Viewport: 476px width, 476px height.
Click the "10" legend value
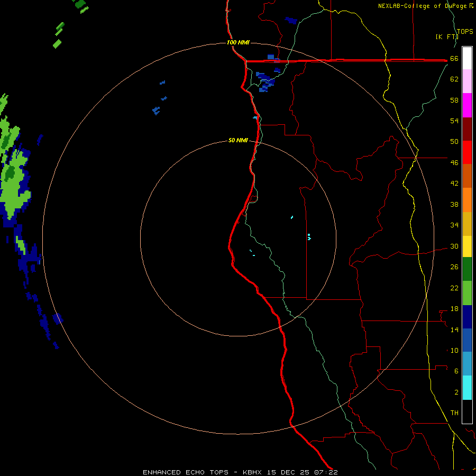pos(454,350)
